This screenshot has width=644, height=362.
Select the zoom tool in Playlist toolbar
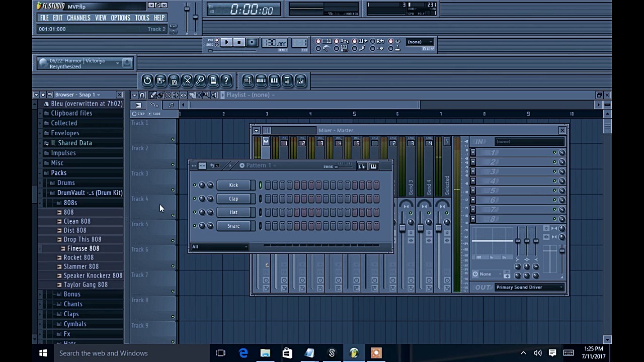click(x=206, y=95)
